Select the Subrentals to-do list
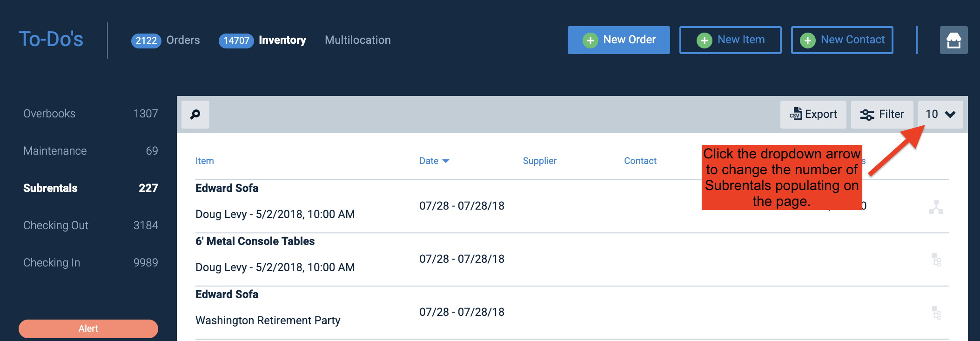The width and height of the screenshot is (980, 341). click(x=90, y=188)
